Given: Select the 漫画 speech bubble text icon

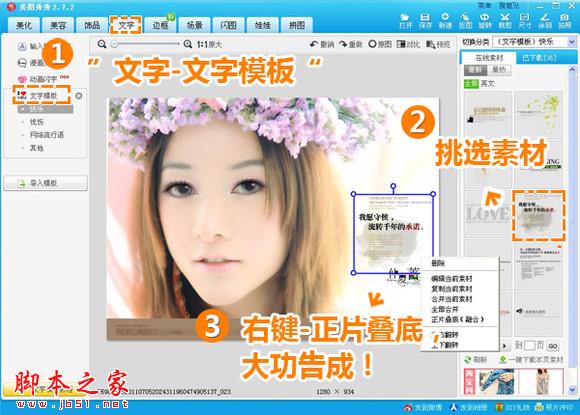Looking at the screenshot, I should pyautogui.click(x=22, y=63).
